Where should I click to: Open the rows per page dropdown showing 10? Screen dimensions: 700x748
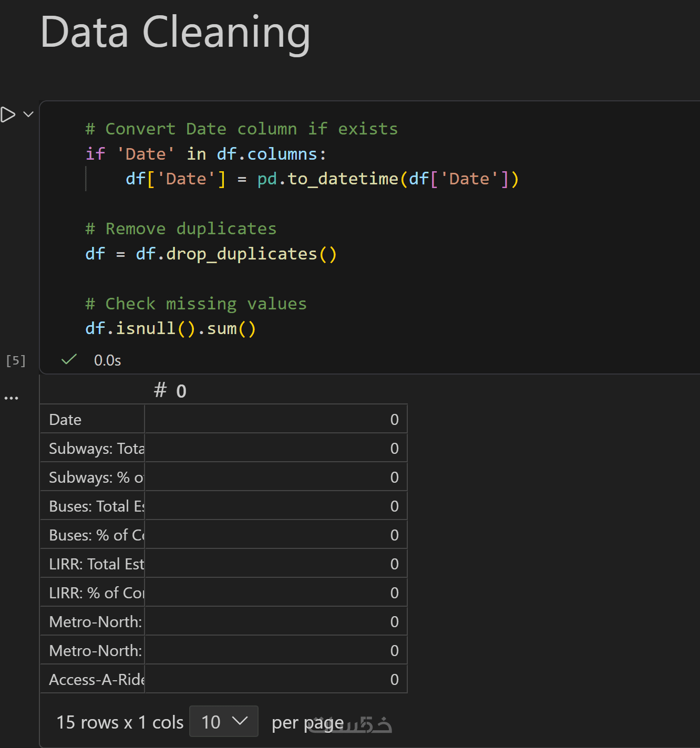coord(224,722)
